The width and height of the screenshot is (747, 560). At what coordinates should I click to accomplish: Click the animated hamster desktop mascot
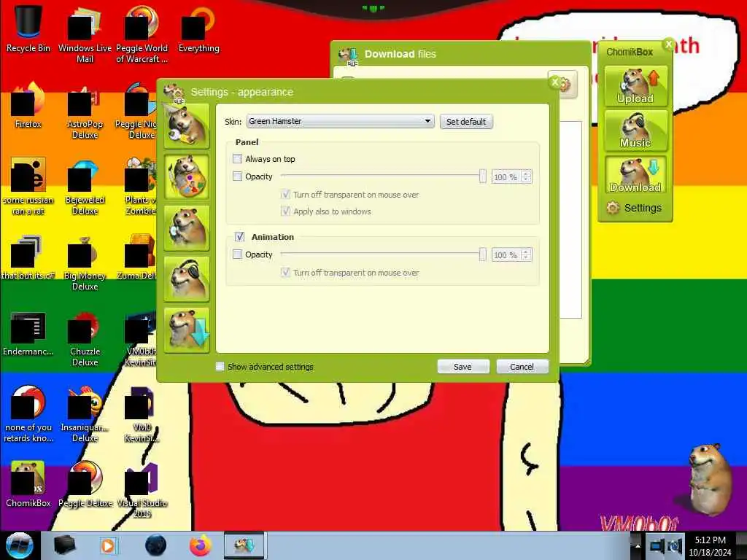(709, 478)
